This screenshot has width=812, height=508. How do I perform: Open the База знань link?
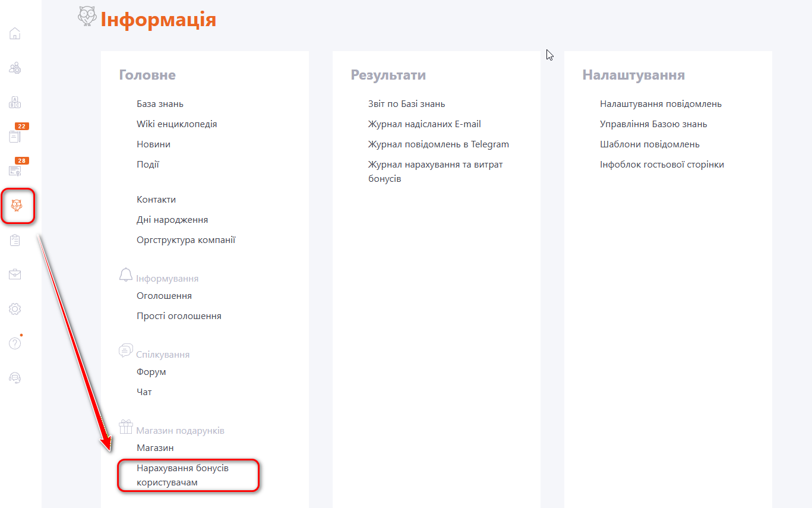[160, 104]
